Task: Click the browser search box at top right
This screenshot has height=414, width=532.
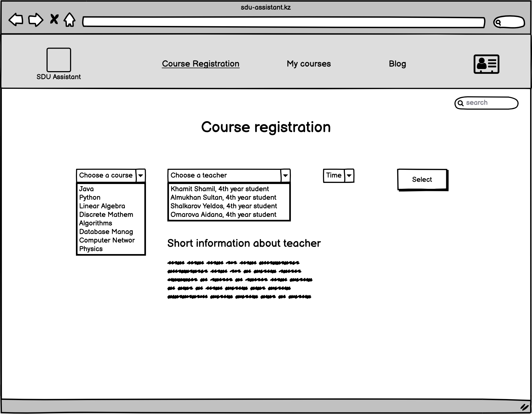Action: 509,22
